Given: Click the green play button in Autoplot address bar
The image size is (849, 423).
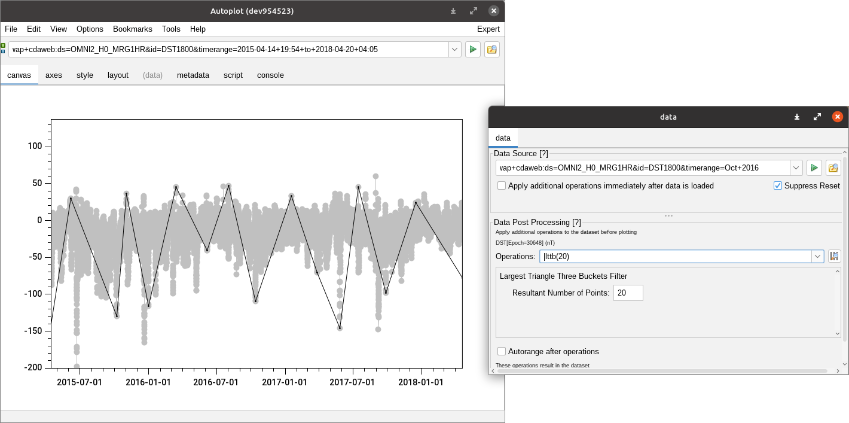Looking at the screenshot, I should tap(473, 49).
